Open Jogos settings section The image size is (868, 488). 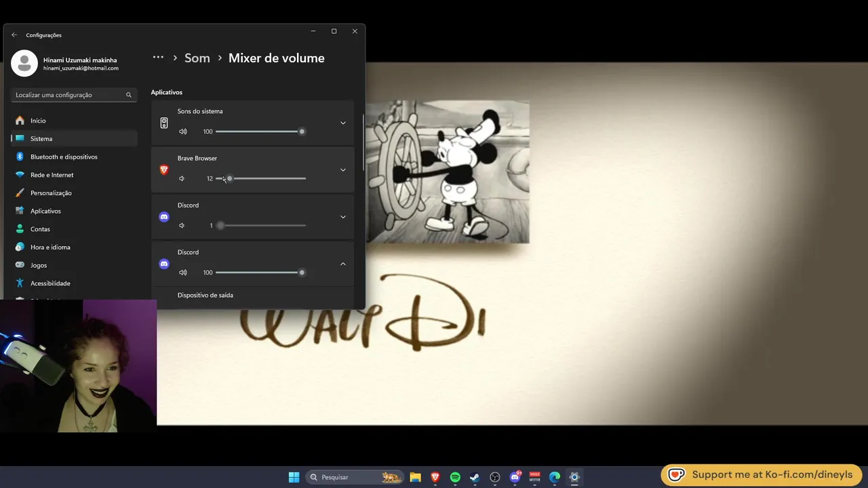[74, 265]
